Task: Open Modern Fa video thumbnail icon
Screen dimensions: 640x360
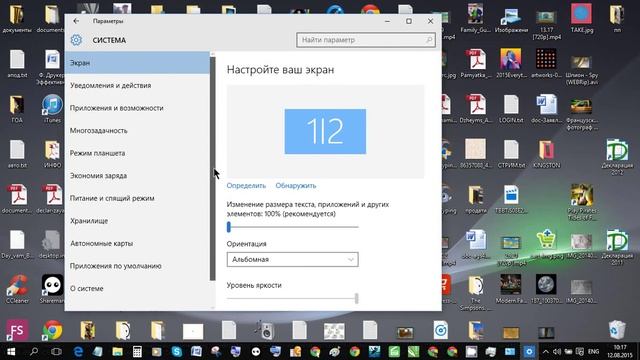Action: [511, 289]
